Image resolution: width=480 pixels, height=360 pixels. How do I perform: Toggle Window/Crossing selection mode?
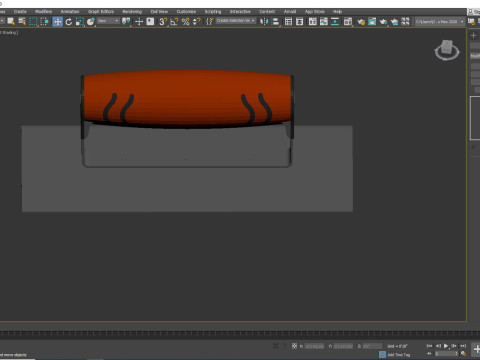45,22
